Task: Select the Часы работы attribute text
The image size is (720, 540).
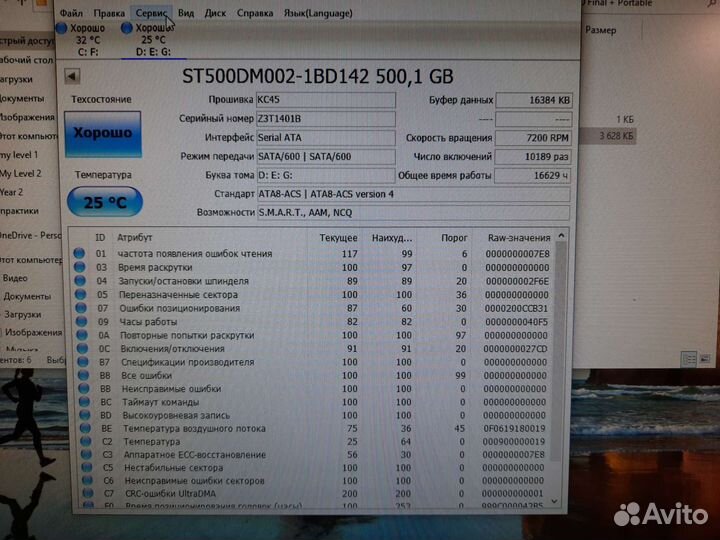Action: tap(148, 321)
